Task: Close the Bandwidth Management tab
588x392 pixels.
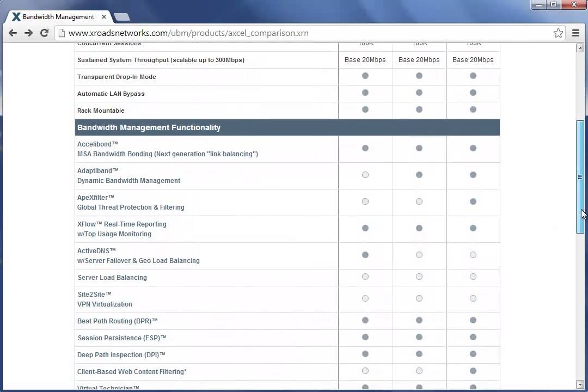Action: [104, 17]
